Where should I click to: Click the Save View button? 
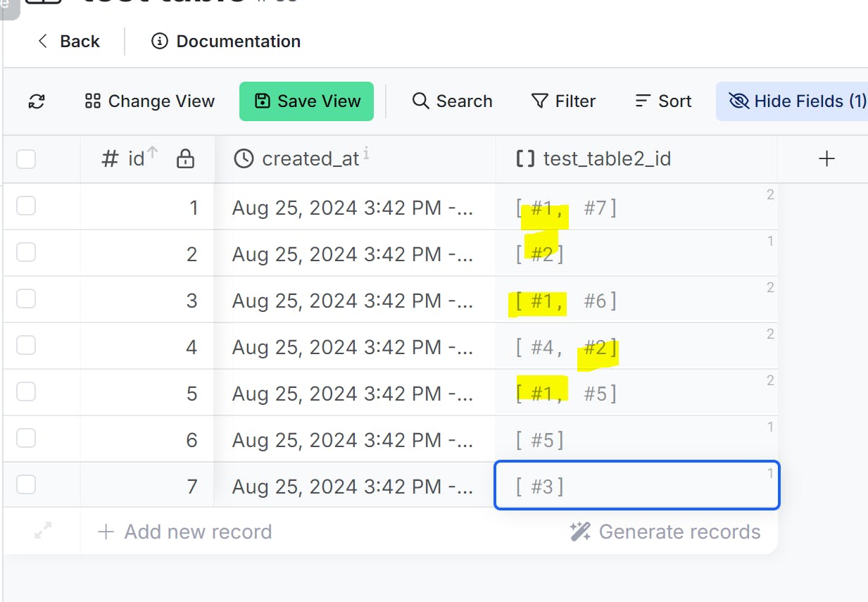(x=307, y=101)
